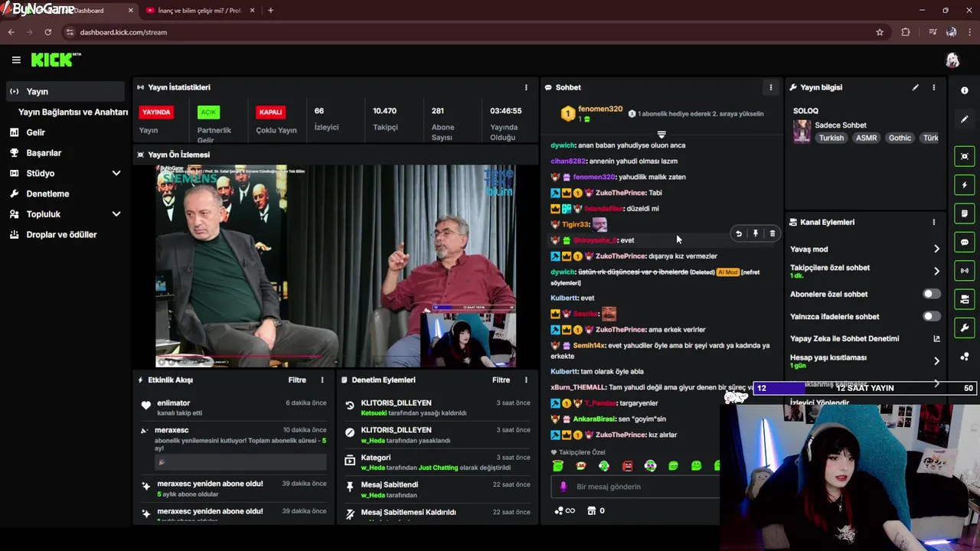Open Etkinlik Akışı three-dot options

(x=322, y=380)
